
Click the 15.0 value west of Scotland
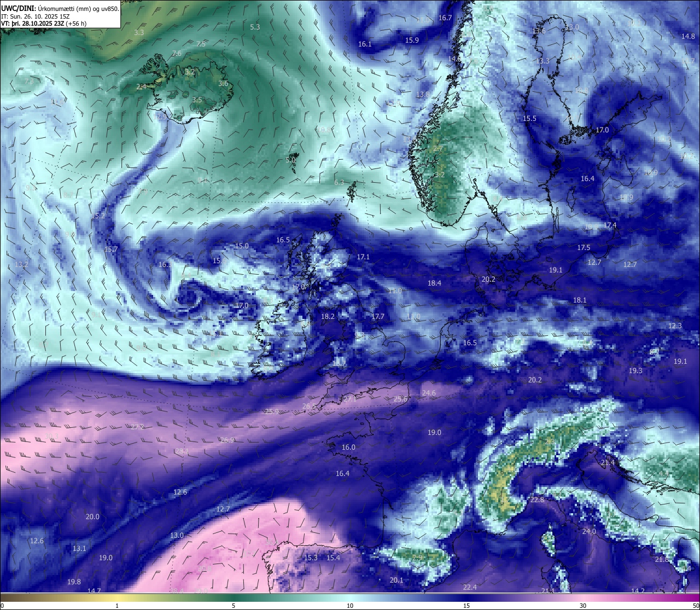[242, 246]
